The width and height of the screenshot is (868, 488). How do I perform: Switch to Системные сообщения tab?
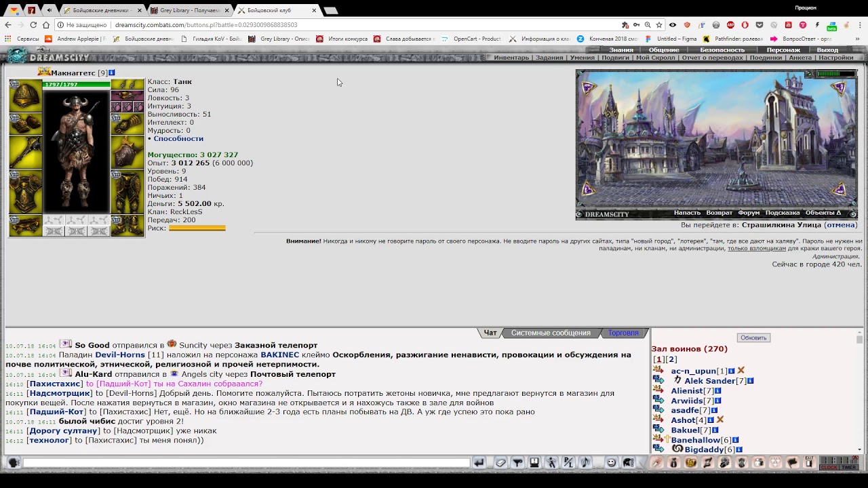click(551, 333)
